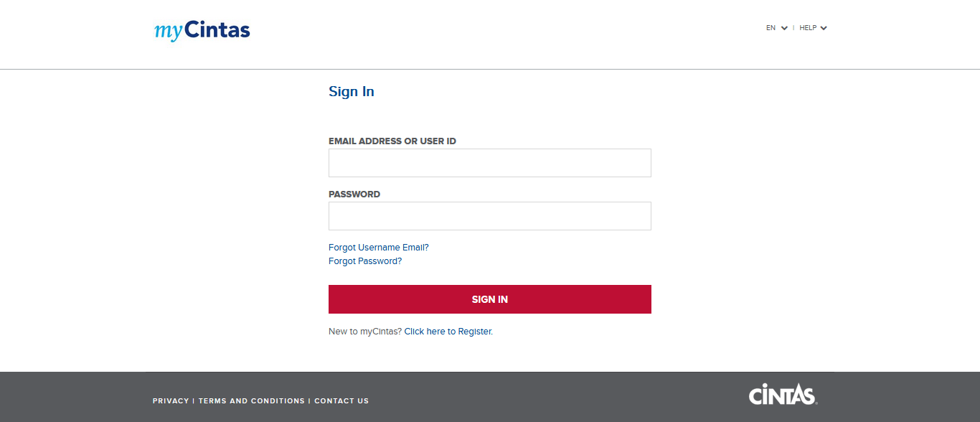Click the EMAIL ADDRESS OR USER ID label
980x422 pixels.
click(392, 141)
